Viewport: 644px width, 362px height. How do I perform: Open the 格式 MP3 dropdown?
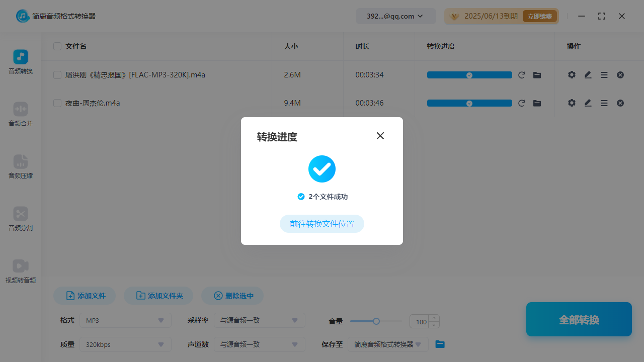click(125, 320)
